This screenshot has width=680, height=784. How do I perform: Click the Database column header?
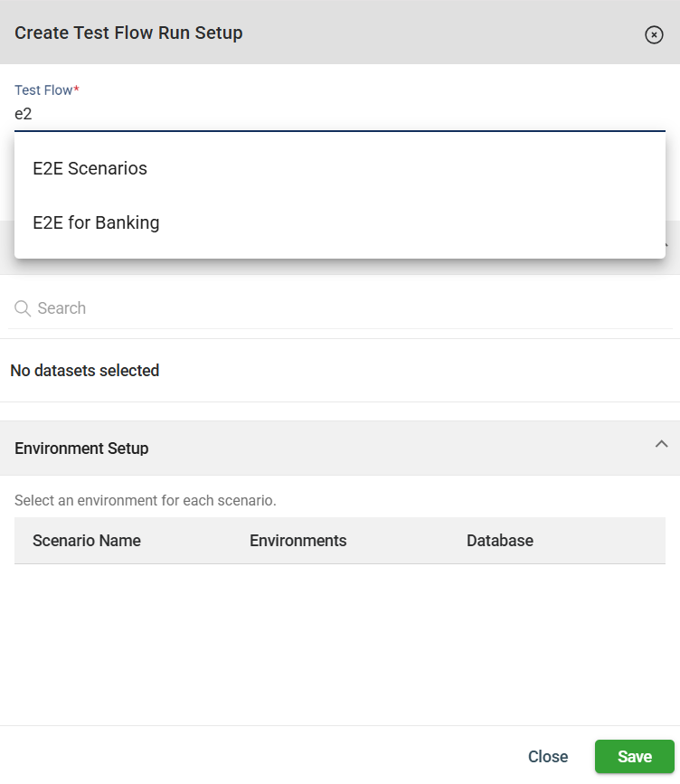click(500, 541)
